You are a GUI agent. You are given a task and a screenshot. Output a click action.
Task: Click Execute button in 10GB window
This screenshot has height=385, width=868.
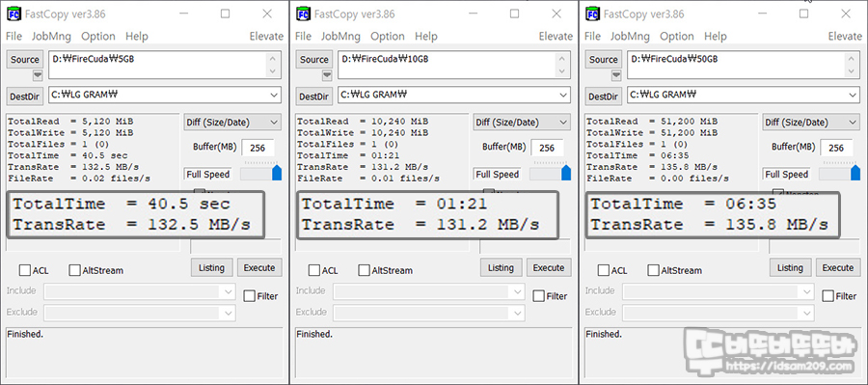click(549, 268)
